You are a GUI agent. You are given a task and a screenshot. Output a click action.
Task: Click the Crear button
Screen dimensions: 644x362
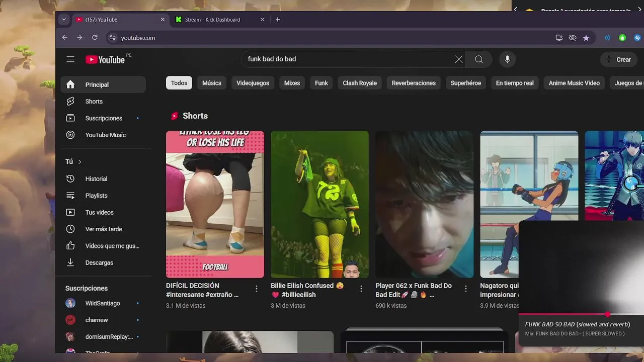(618, 59)
